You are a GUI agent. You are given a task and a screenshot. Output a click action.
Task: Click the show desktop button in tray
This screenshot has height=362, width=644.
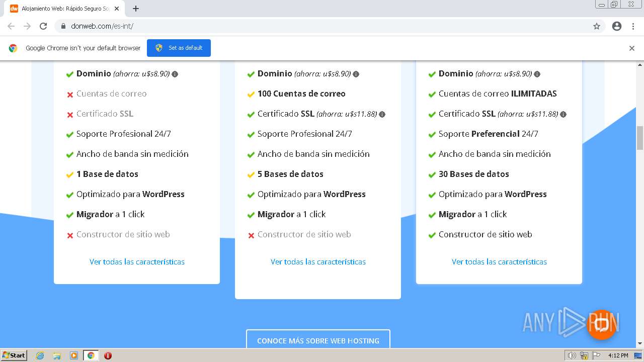pos(638,355)
